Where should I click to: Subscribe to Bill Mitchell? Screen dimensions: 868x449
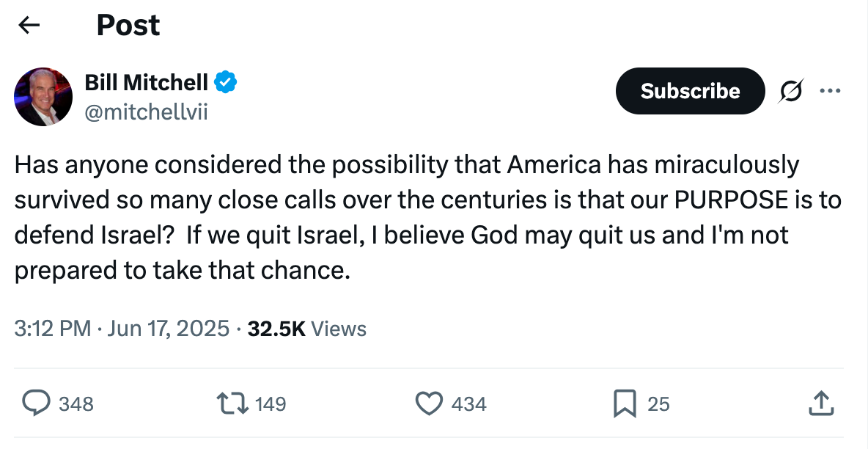691,91
